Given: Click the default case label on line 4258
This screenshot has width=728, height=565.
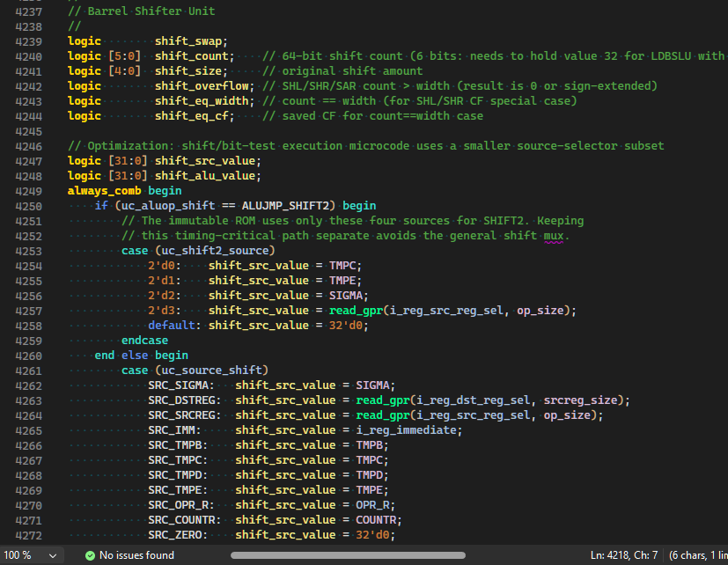Looking at the screenshot, I should pyautogui.click(x=172, y=326).
